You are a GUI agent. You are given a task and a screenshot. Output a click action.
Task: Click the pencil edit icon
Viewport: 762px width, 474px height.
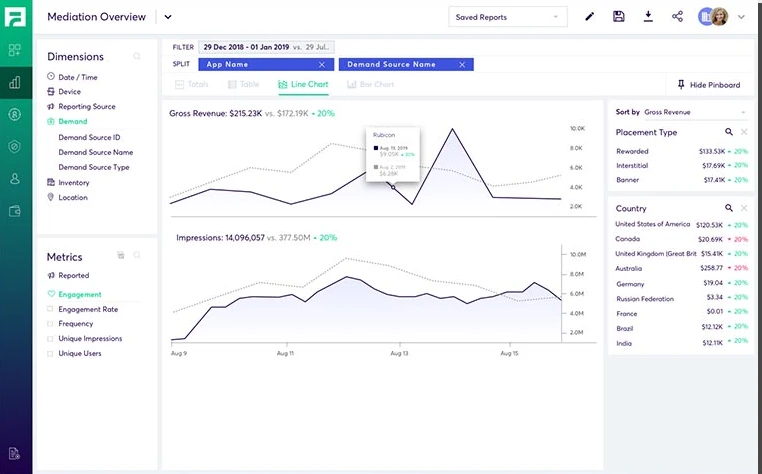point(589,17)
